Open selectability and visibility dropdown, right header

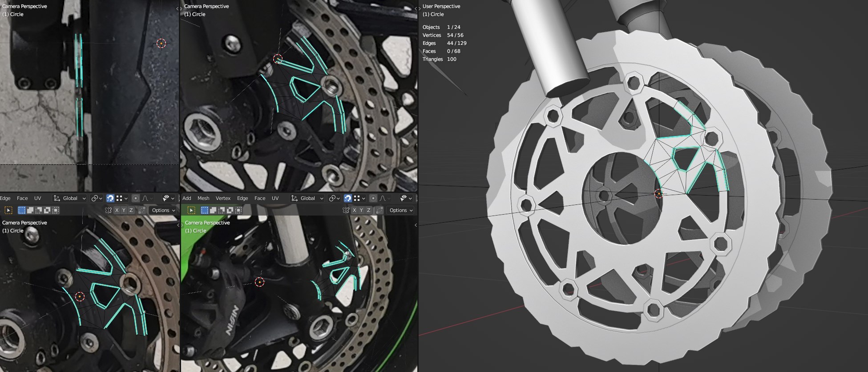(406, 198)
